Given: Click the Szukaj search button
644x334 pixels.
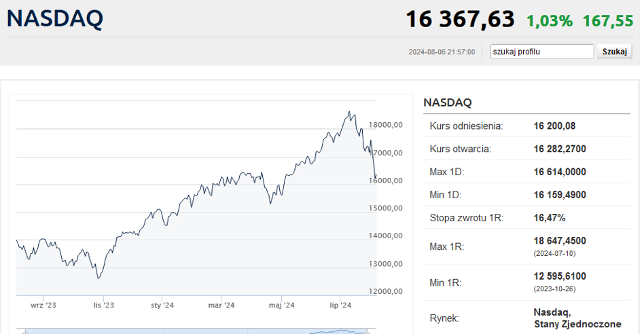Looking at the screenshot, I should coord(614,52).
